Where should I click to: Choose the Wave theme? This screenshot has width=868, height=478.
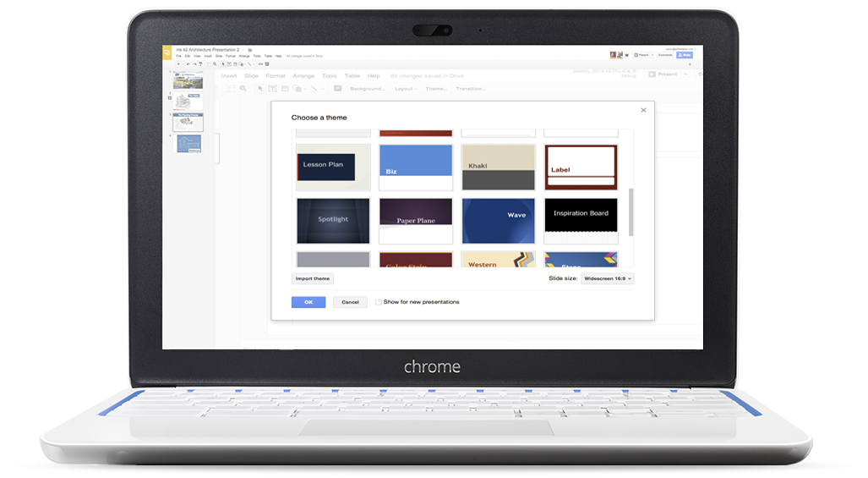point(498,221)
